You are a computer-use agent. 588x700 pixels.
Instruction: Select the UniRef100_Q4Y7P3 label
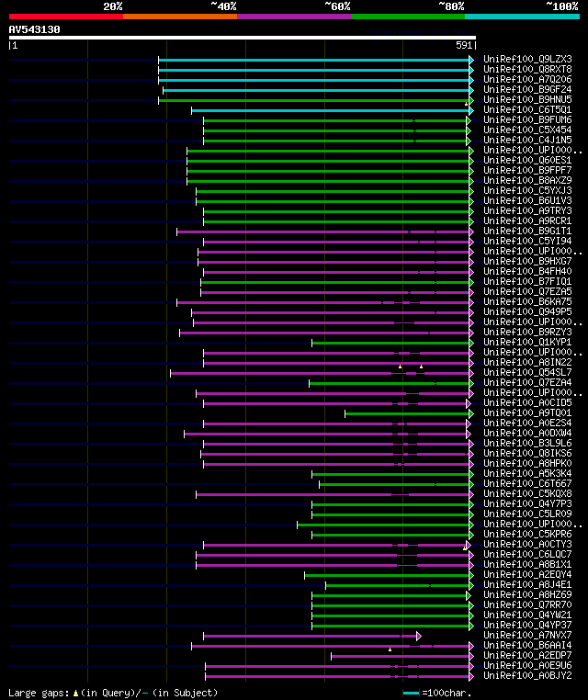click(527, 503)
